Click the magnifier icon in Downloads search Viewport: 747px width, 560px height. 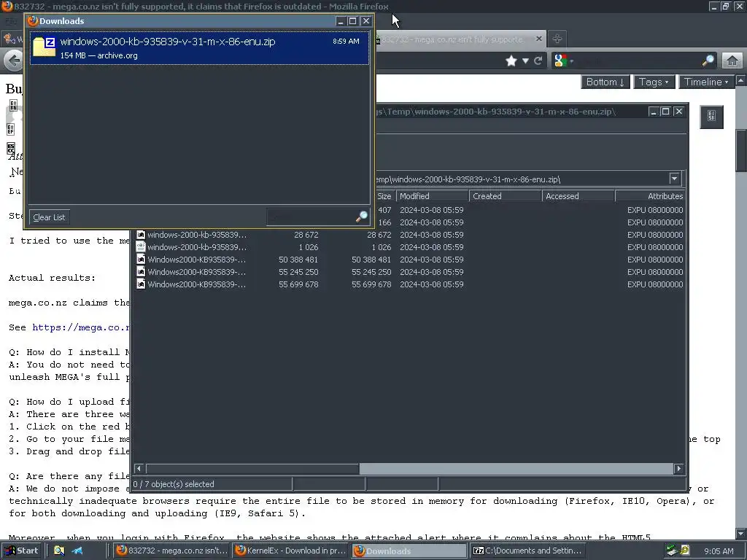coord(362,217)
